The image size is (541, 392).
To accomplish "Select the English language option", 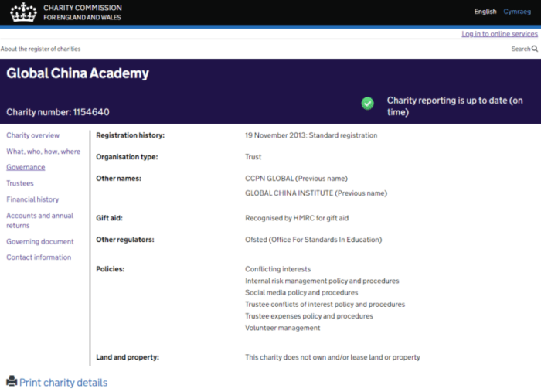I will 485,12.
